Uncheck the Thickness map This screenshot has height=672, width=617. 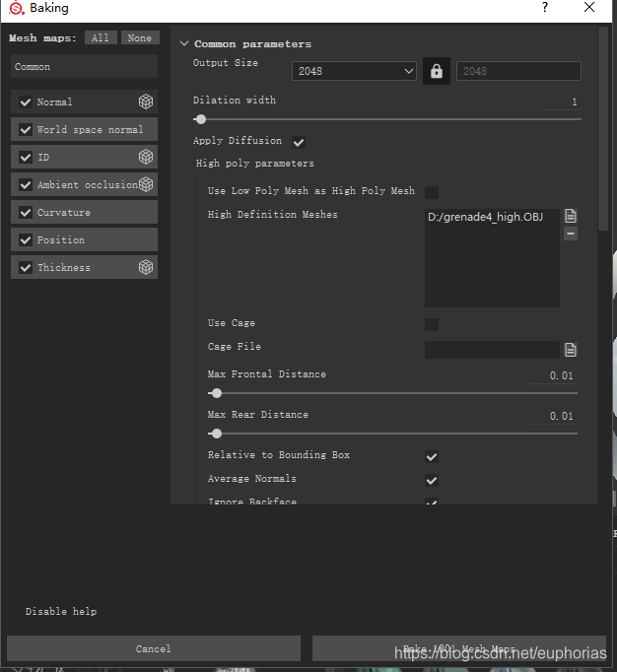click(26, 267)
